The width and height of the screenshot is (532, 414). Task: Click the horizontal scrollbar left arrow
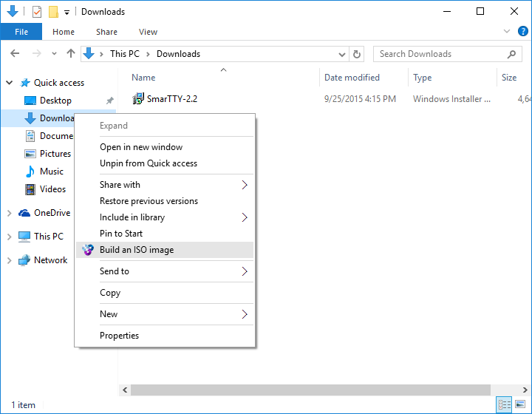pyautogui.click(x=125, y=390)
